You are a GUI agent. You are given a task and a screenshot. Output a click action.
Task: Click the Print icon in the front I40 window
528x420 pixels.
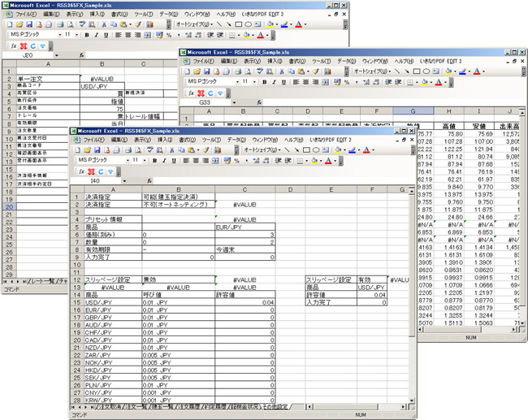[128, 149]
